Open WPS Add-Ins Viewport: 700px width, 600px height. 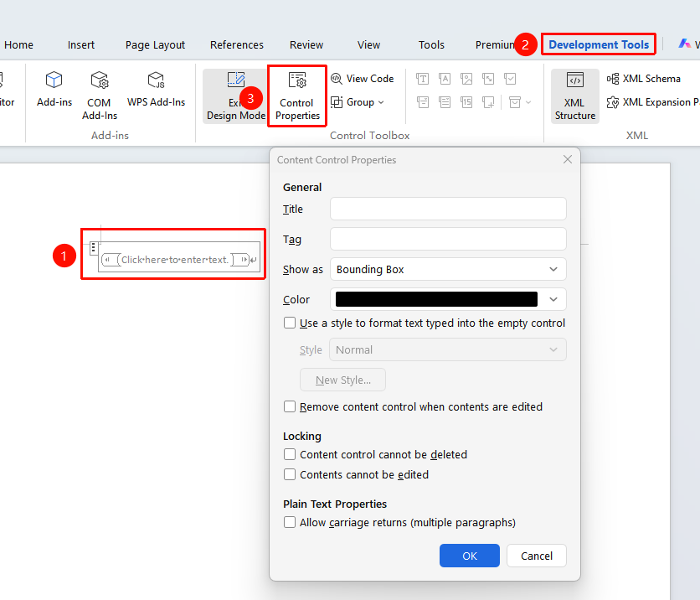(x=156, y=90)
